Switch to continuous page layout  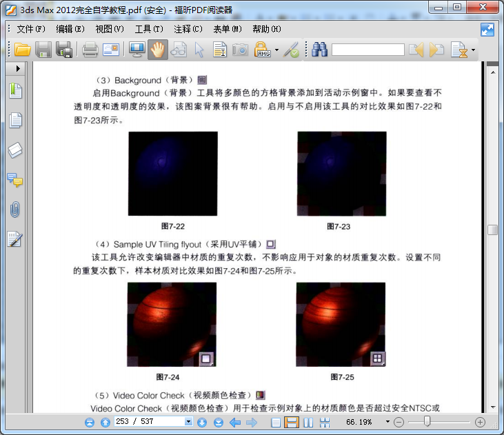(292, 422)
